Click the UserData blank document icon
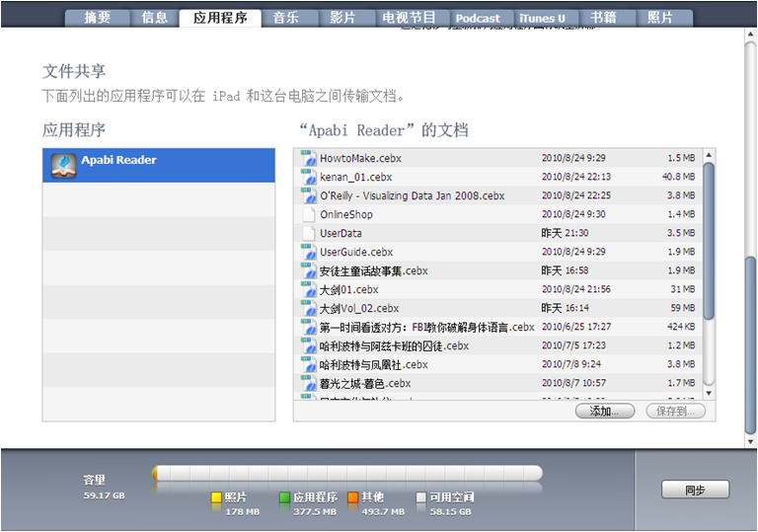Image resolution: width=758 pixels, height=532 pixels. 308,233
